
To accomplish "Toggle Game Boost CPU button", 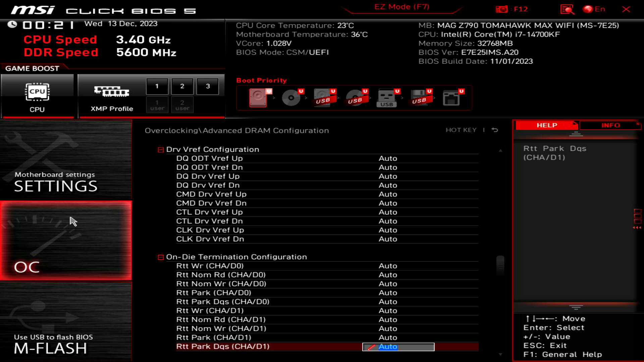I will tap(38, 95).
